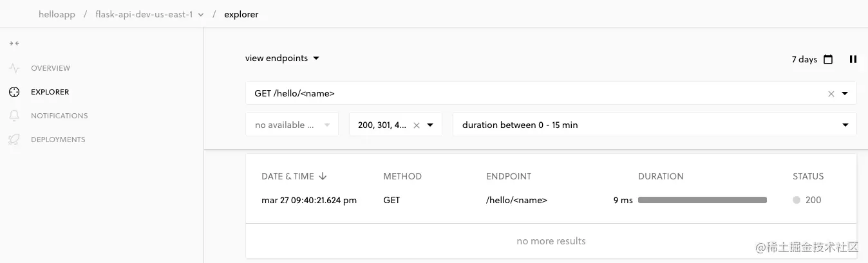The image size is (868, 263).
Task: Click the Notifications bell icon
Action: (14, 116)
